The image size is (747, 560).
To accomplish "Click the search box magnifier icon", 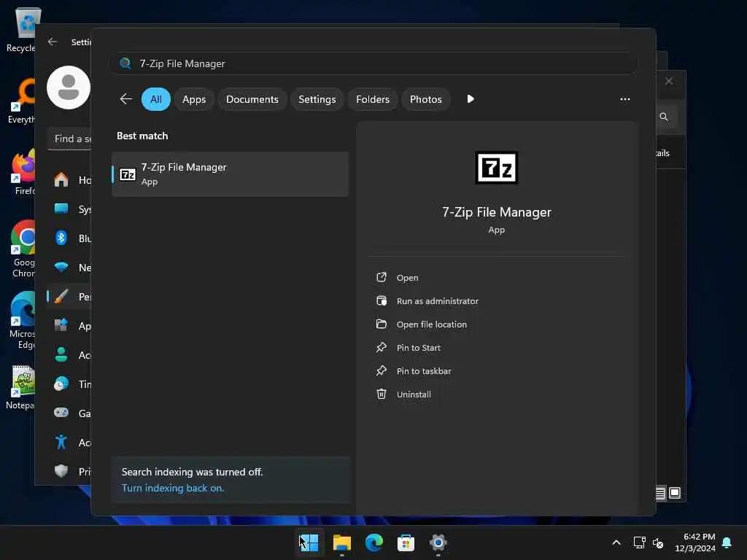I will 125,63.
